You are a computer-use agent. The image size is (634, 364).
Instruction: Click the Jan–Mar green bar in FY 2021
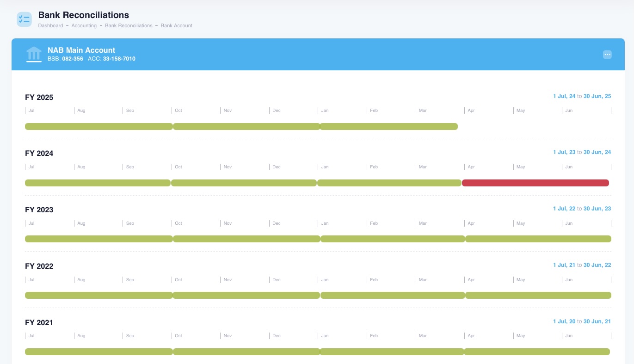(x=392, y=352)
